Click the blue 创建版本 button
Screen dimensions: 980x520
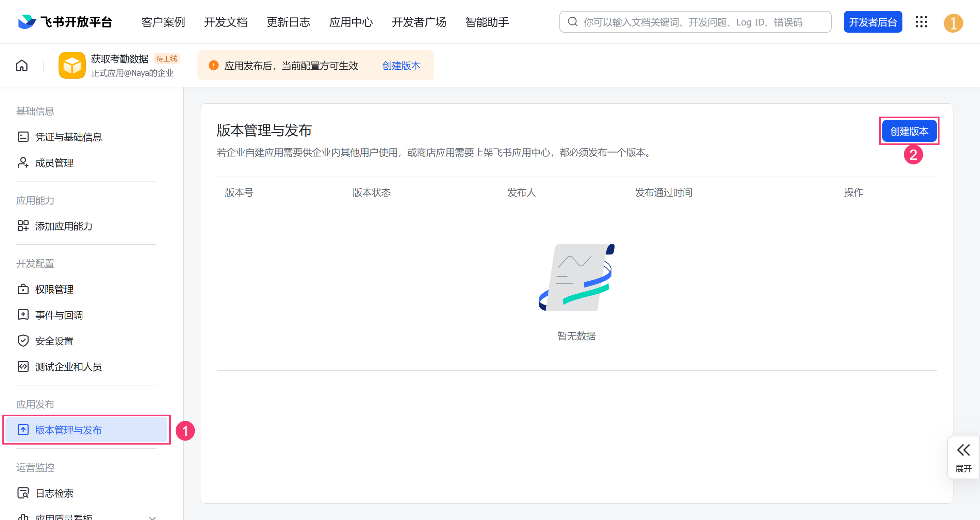[909, 131]
